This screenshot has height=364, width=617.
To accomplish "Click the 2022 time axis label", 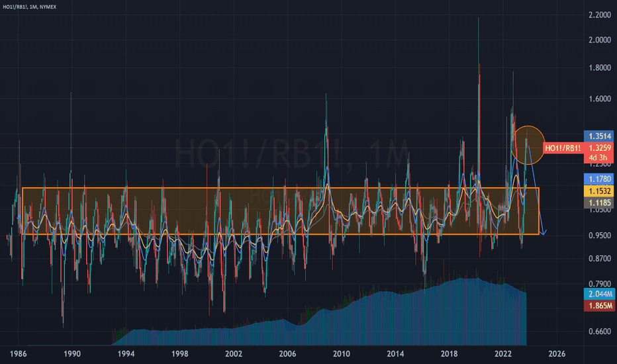I will point(503,354).
